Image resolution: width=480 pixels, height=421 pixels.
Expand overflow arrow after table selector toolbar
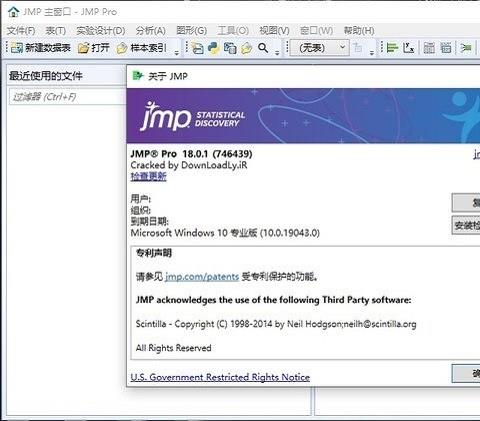[372, 52]
